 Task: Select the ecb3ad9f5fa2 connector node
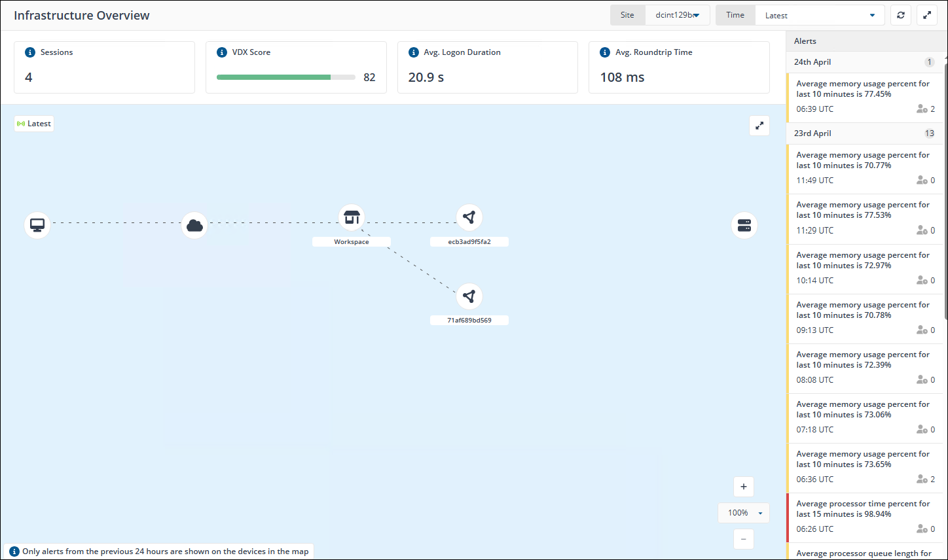tap(469, 217)
